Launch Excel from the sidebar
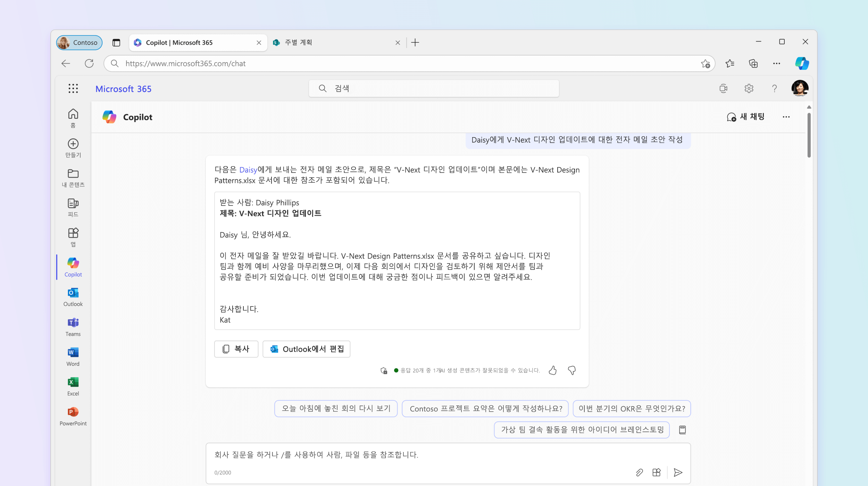Image resolution: width=868 pixels, height=486 pixels. [x=73, y=387]
